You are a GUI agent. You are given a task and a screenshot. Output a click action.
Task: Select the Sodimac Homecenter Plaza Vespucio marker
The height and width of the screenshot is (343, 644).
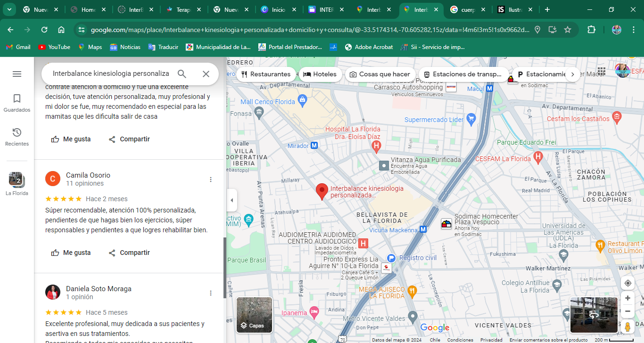[446, 224]
